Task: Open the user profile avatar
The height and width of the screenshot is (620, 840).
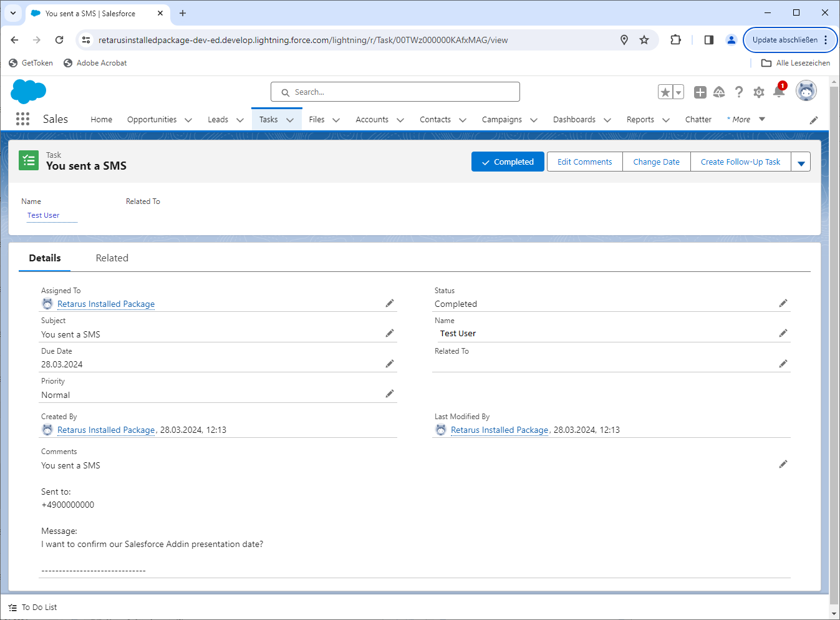Action: pyautogui.click(x=806, y=91)
